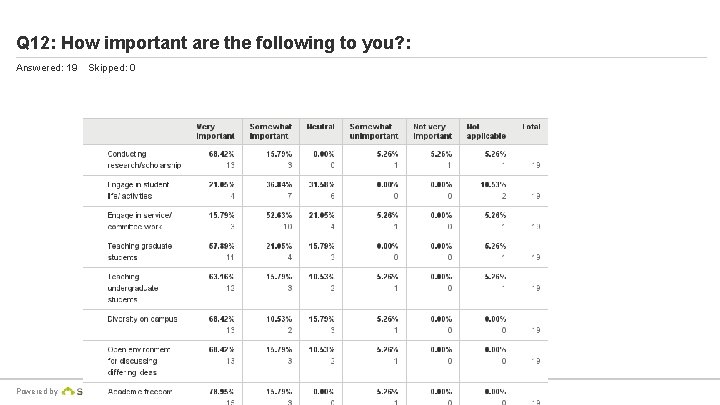Click the SurveyMonkey logo icon
Screen dimensions: 720x405
69,391
